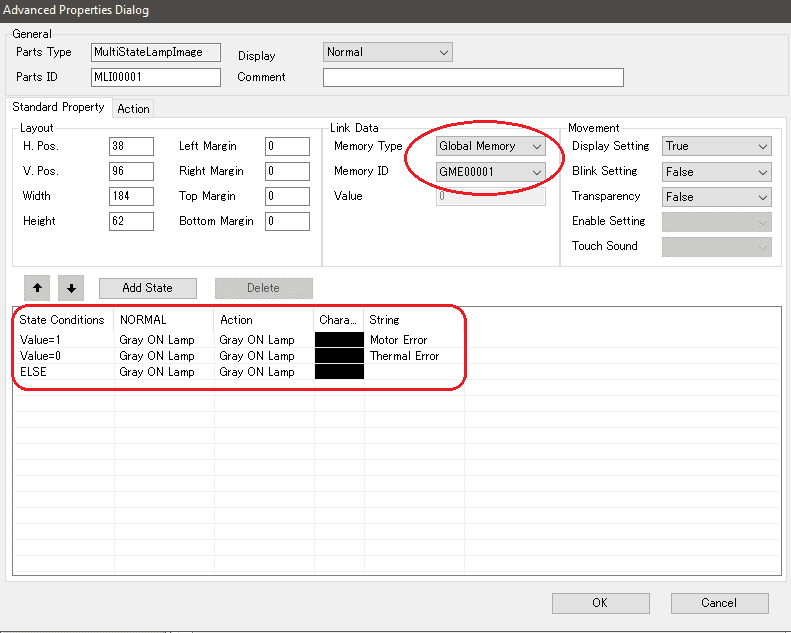The image size is (791, 633).
Task: Click the move state down arrow button
Action: pos(71,288)
